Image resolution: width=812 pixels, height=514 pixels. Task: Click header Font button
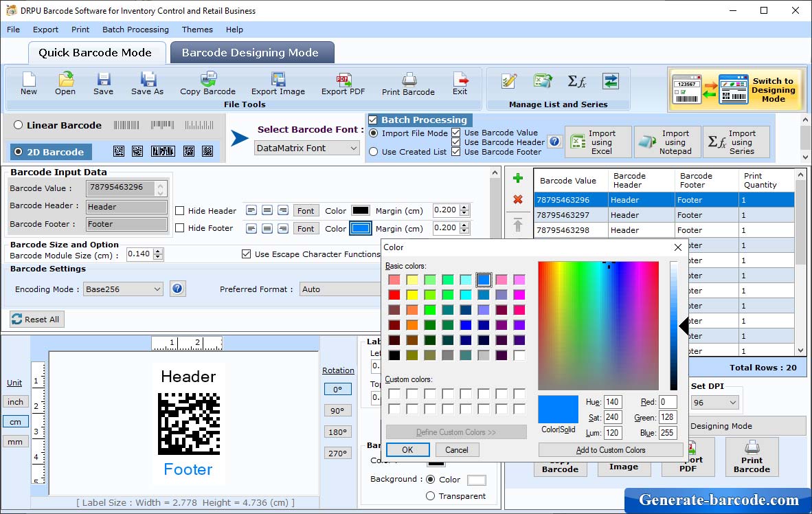coord(306,211)
